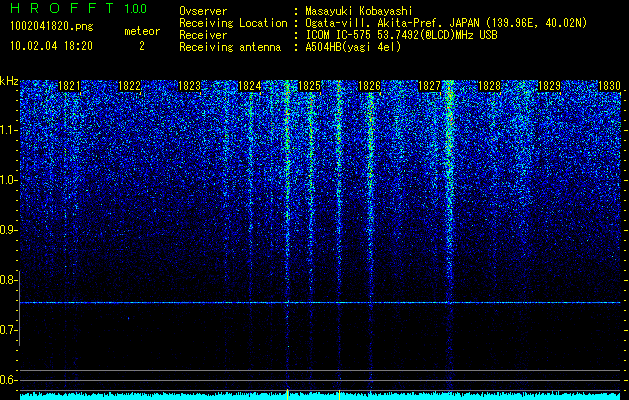Click the 1828 time marker
This screenshot has height=400, width=629.
point(489,86)
